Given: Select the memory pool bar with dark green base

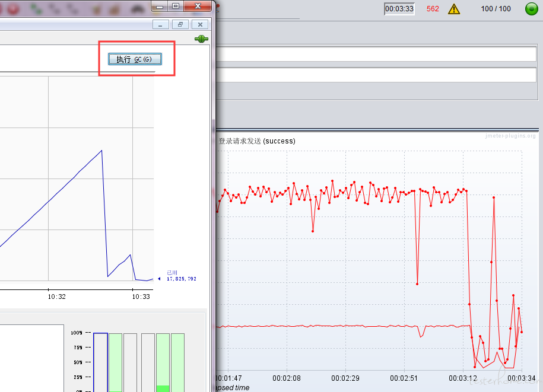Looking at the screenshot, I should [x=163, y=362].
